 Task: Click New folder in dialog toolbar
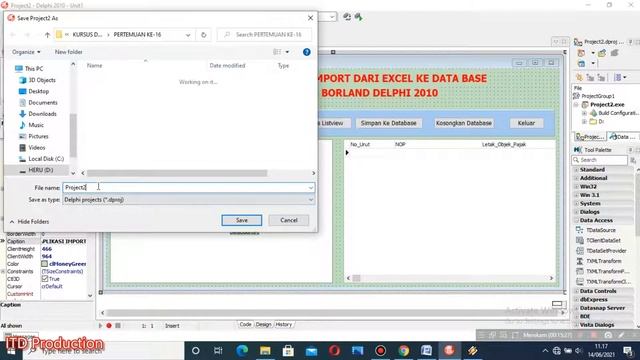click(69, 52)
